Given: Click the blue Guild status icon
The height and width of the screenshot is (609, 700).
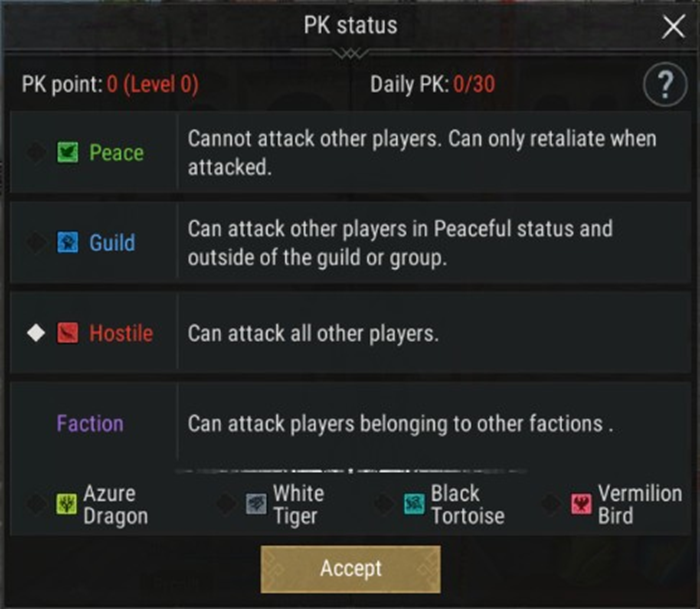Looking at the screenshot, I should [x=68, y=243].
